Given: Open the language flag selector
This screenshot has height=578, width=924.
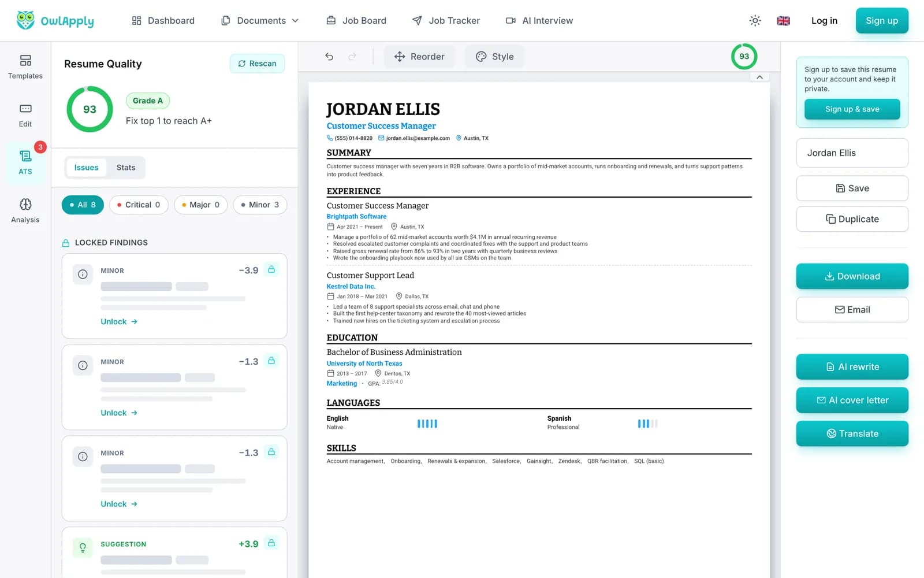Looking at the screenshot, I should click(x=783, y=21).
